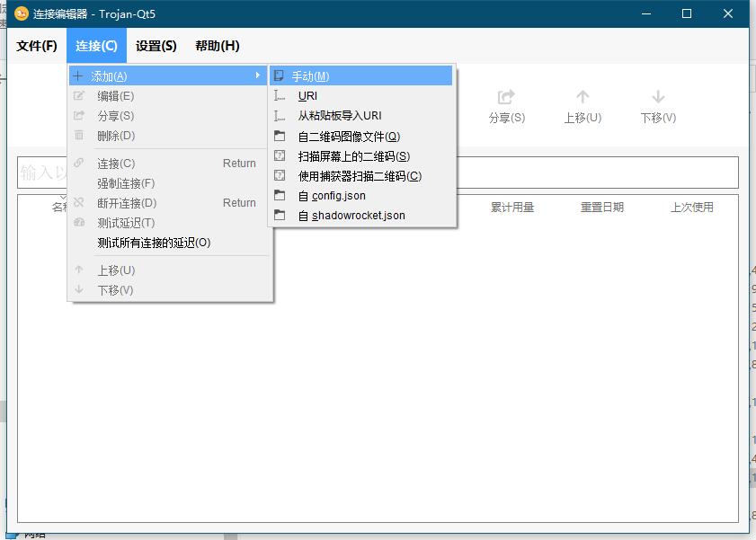The image size is (756, 540).
Task: Click the 测试延迟(T) latency test icon
Action: click(80, 222)
